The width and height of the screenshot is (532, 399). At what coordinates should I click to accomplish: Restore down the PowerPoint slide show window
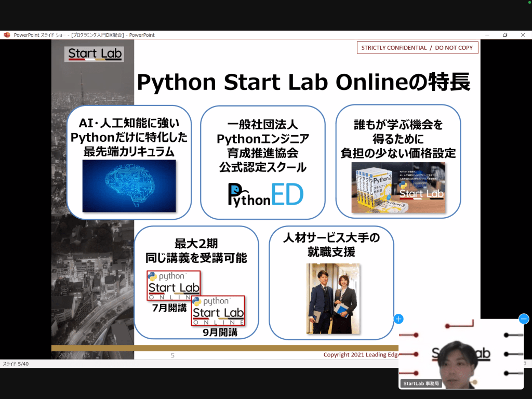pos(504,35)
